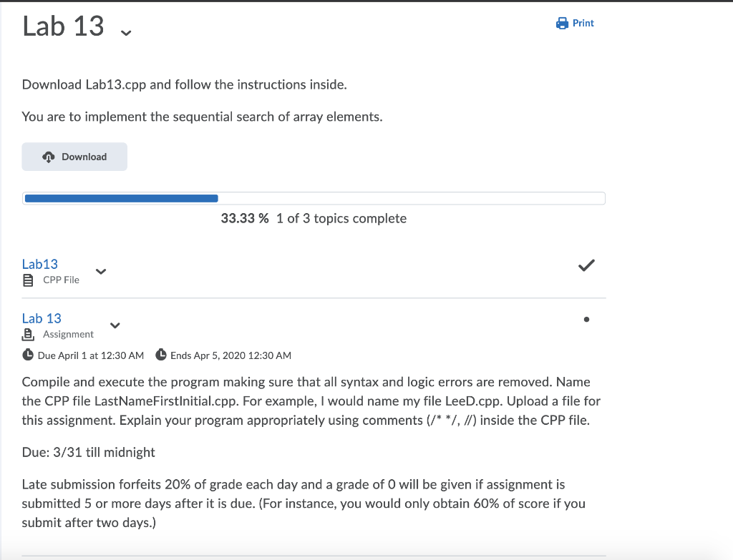This screenshot has height=560, width=733.
Task: Click the clock icon beside the Due date
Action: pos(27,354)
